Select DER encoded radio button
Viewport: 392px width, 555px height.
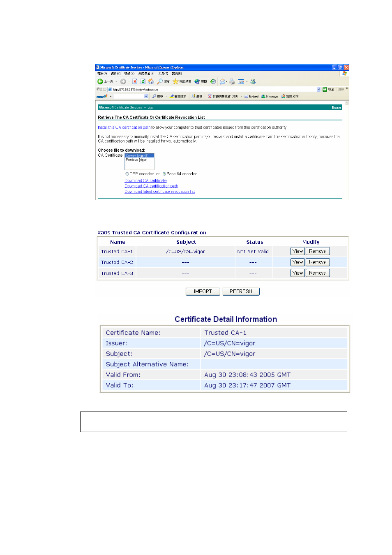[x=127, y=174]
